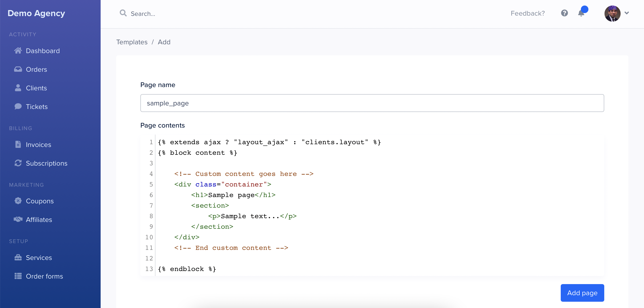This screenshot has width=644, height=308.
Task: Click the help question mark icon
Action: click(x=564, y=13)
